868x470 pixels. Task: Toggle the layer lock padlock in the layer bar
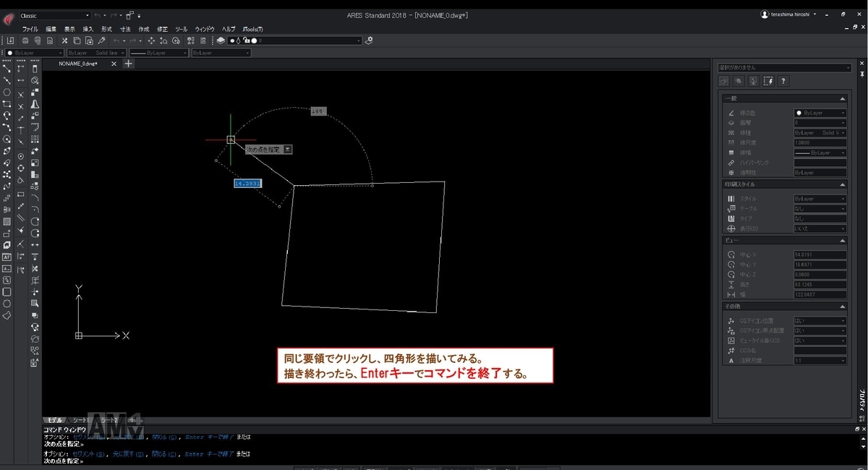coord(247,41)
